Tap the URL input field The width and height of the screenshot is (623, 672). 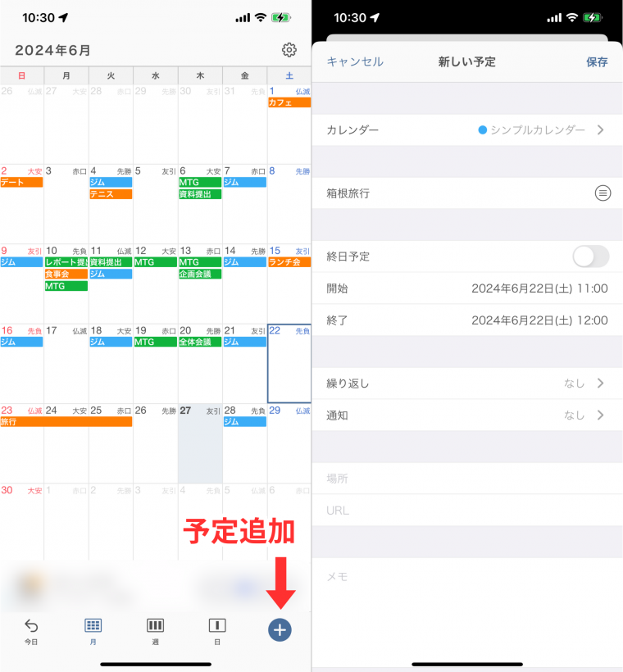467,511
